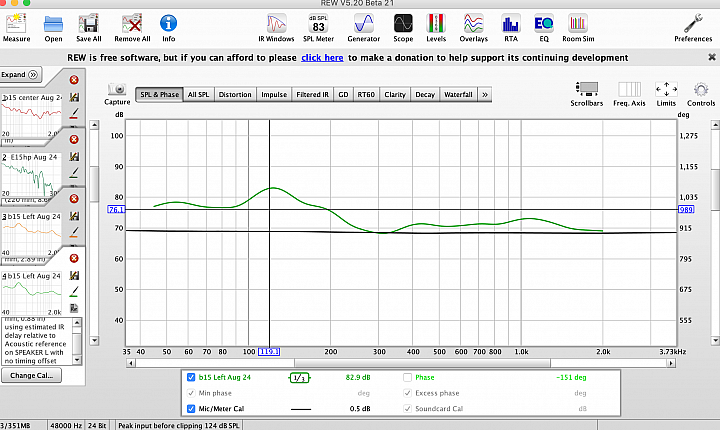Open the Levels tool
720x430 pixels.
pyautogui.click(x=436, y=28)
